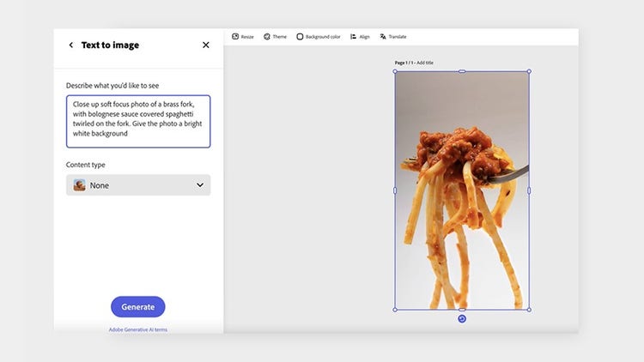Click the 'Text to image' panel title
644x362 pixels.
pyautogui.click(x=110, y=45)
